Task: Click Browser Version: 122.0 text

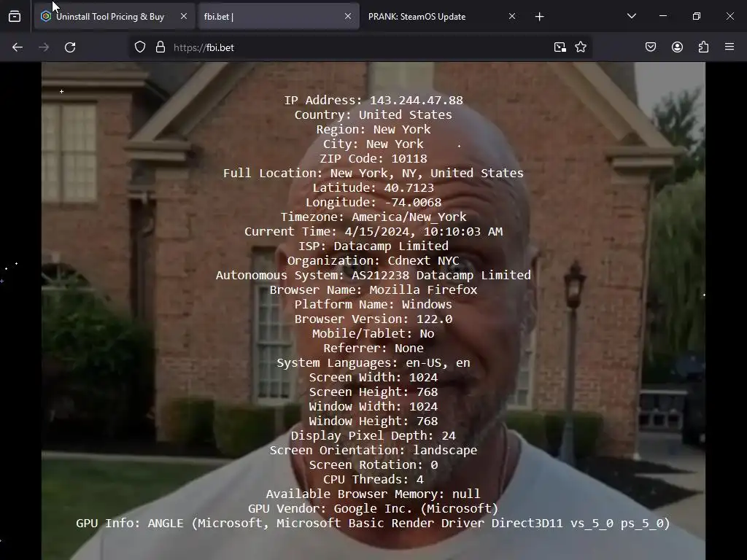Action: point(373,319)
